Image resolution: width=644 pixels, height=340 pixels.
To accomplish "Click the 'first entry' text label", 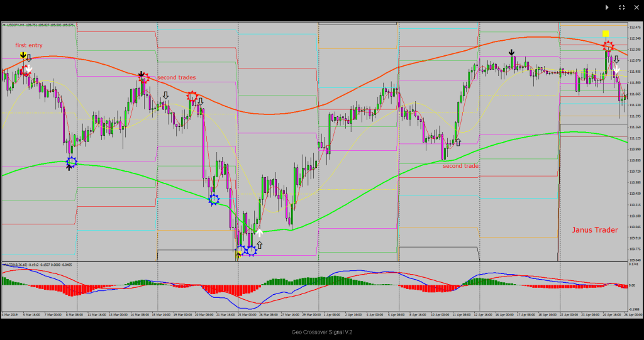I will [x=28, y=45].
